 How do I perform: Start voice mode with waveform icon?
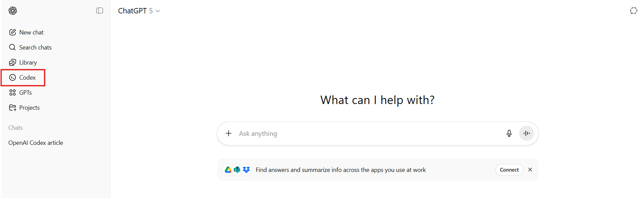pos(526,133)
